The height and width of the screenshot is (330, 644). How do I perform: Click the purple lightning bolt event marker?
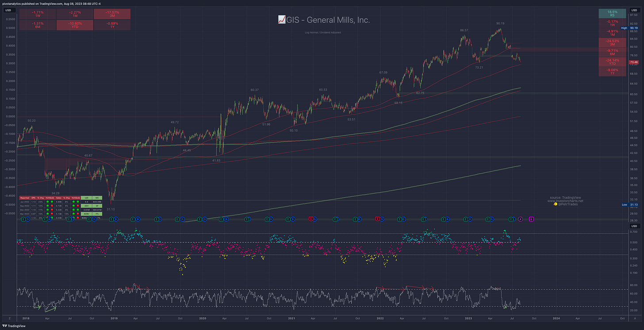coord(520,219)
